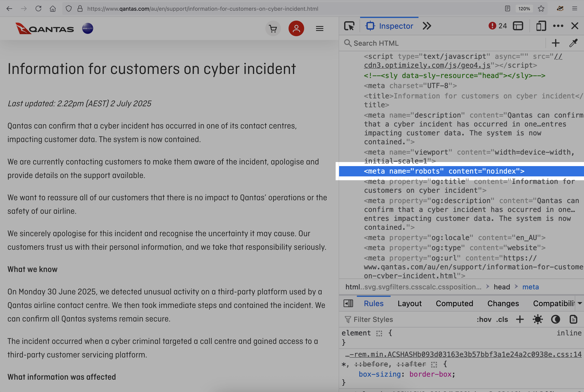Toggle the :hov pseudo-class panel
584x392 pixels.
click(484, 319)
